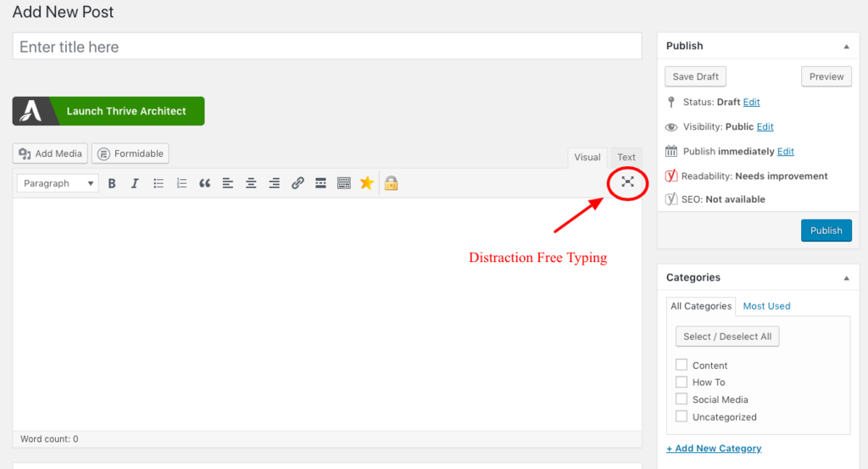
Task: Click the visibility eye icon
Action: click(x=671, y=127)
